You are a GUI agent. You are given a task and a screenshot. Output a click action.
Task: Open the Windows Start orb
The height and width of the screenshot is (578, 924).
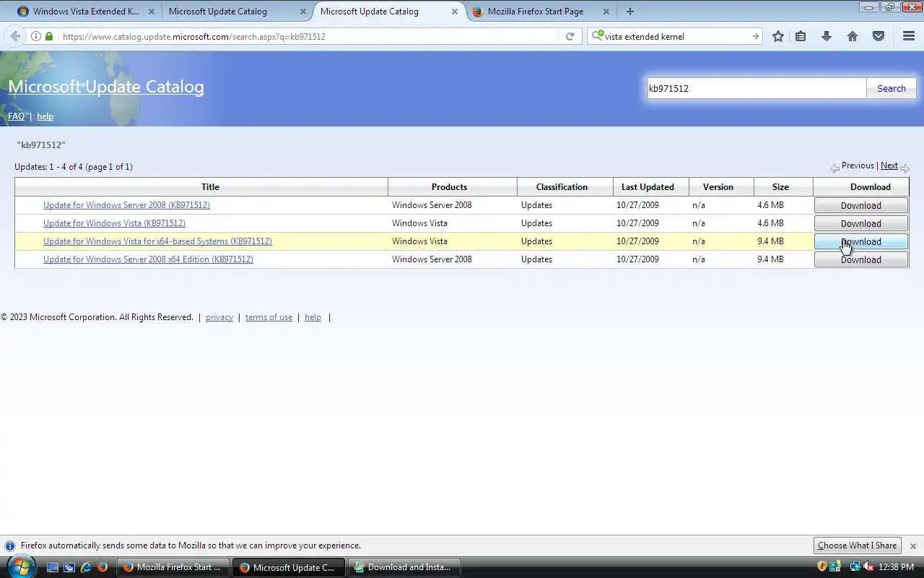pyautogui.click(x=20, y=566)
